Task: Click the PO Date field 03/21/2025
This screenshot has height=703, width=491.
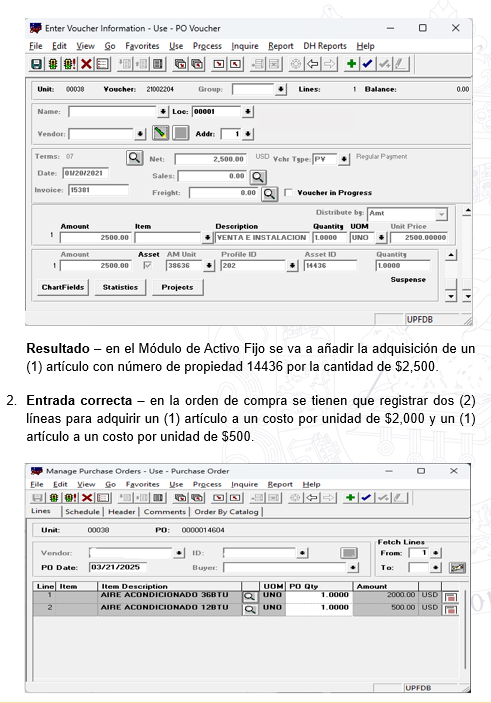Action: tap(118, 567)
